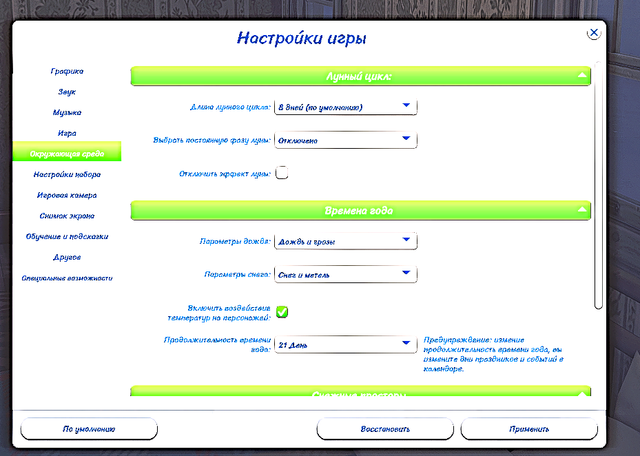
Task: Open Специальные возможности settings
Action: pos(67,278)
